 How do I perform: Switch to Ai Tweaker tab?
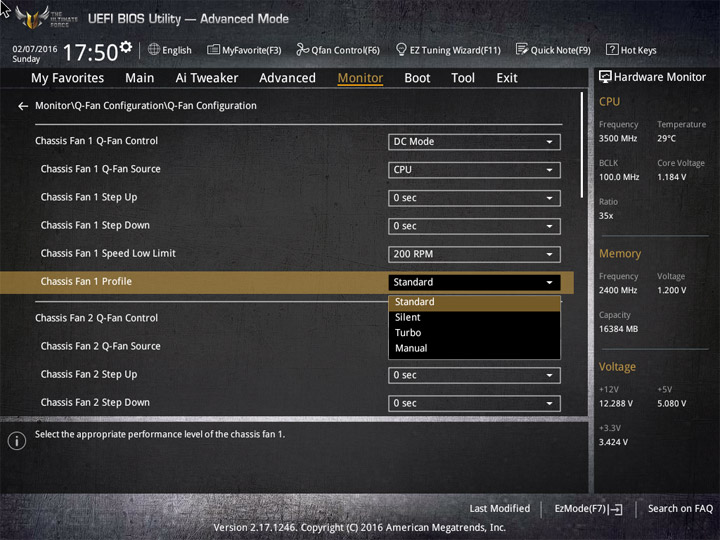tap(207, 78)
